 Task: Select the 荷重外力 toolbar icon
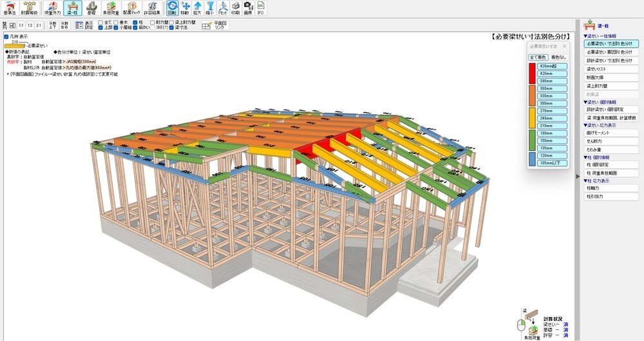tap(52, 8)
